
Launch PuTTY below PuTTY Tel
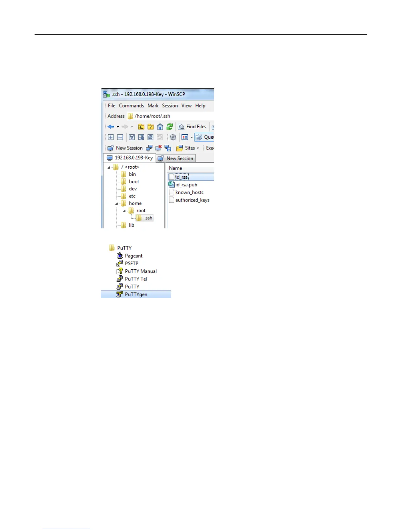pyautogui.click(x=128, y=286)
